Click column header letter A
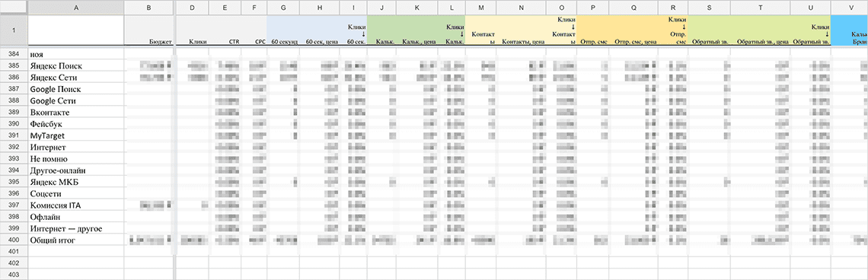 pyautogui.click(x=76, y=7)
